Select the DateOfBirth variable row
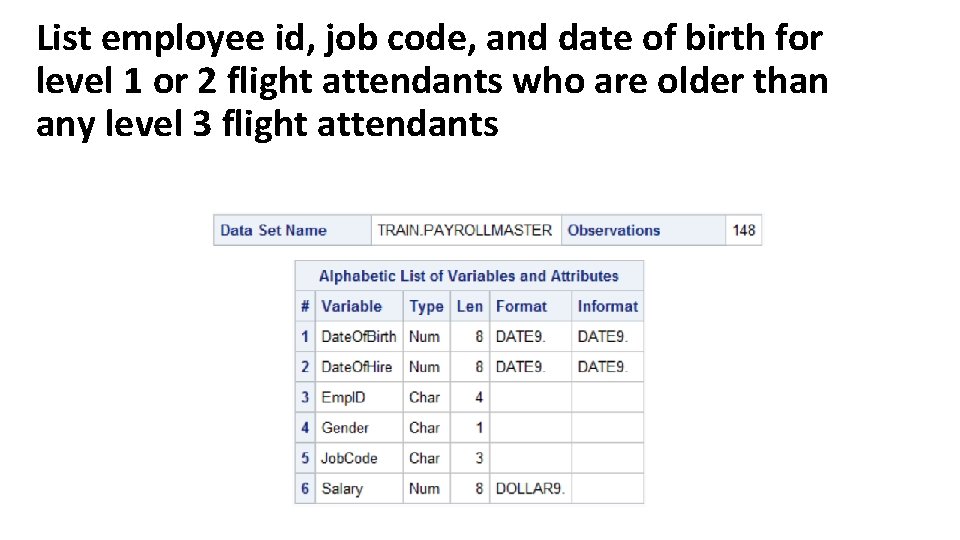Image resolution: width=960 pixels, height=540 pixels. point(469,337)
